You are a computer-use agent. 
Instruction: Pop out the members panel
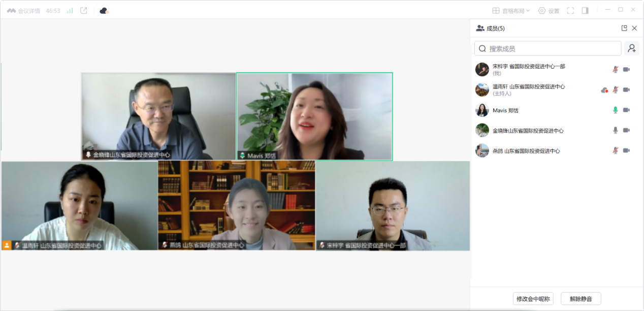pos(624,28)
